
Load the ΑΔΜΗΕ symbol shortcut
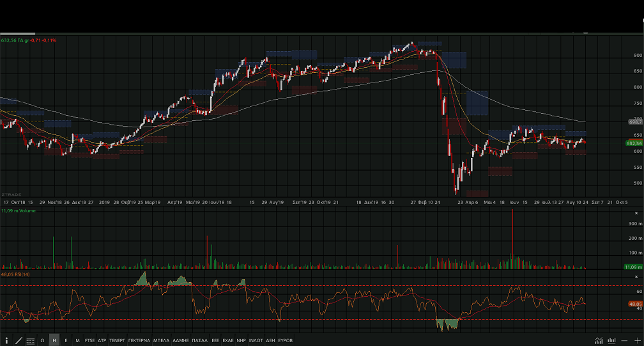[x=181, y=341]
